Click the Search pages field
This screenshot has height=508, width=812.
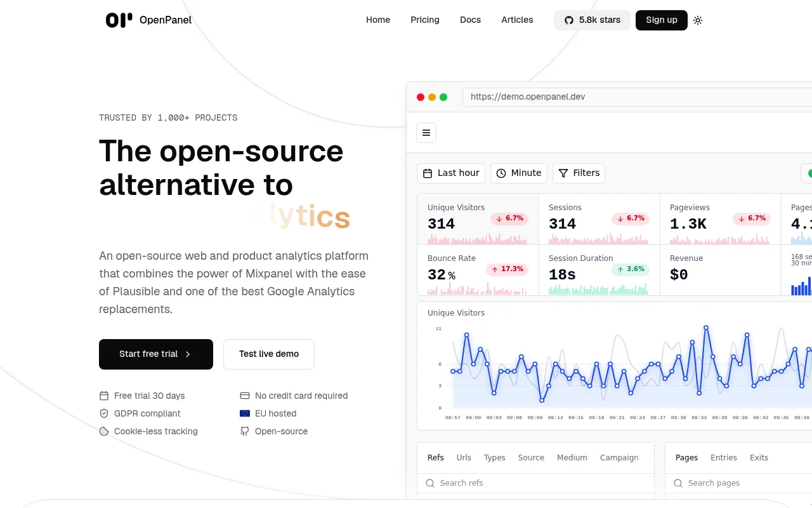point(738,483)
